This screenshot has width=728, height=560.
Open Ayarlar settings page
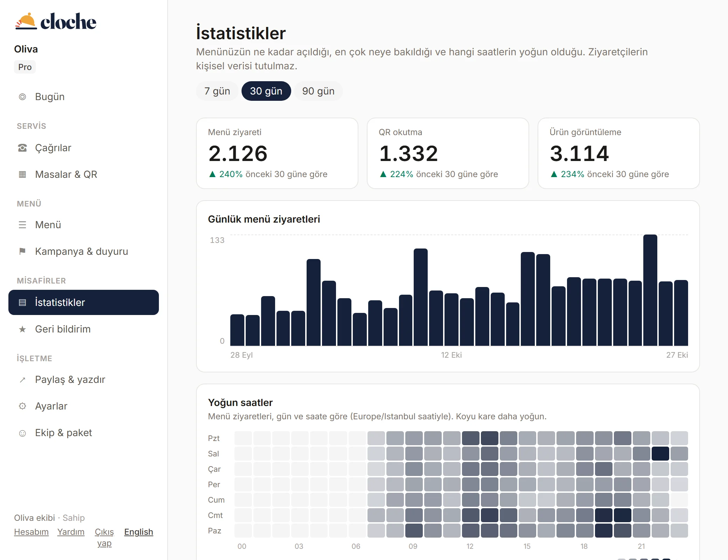(84, 406)
